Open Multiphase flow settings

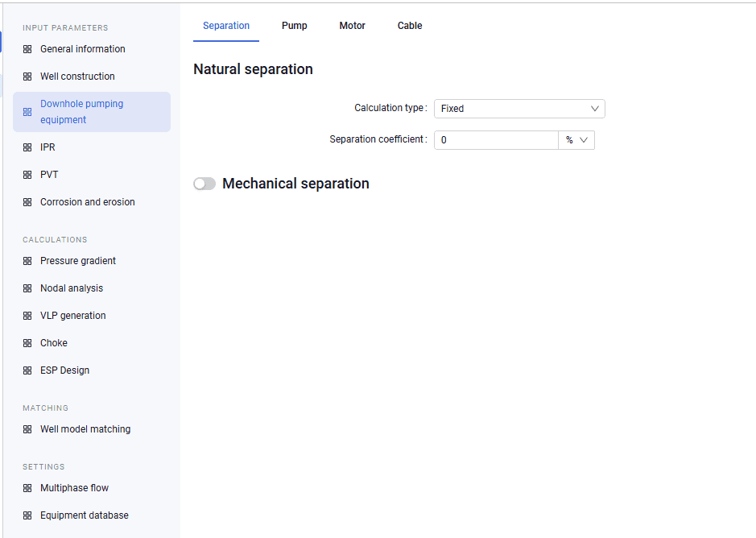point(92,488)
